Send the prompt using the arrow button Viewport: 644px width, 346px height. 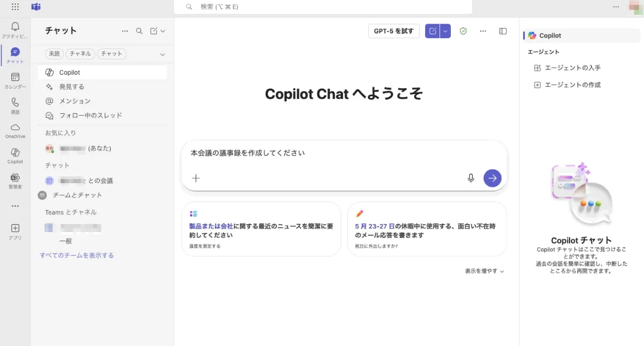coord(492,178)
